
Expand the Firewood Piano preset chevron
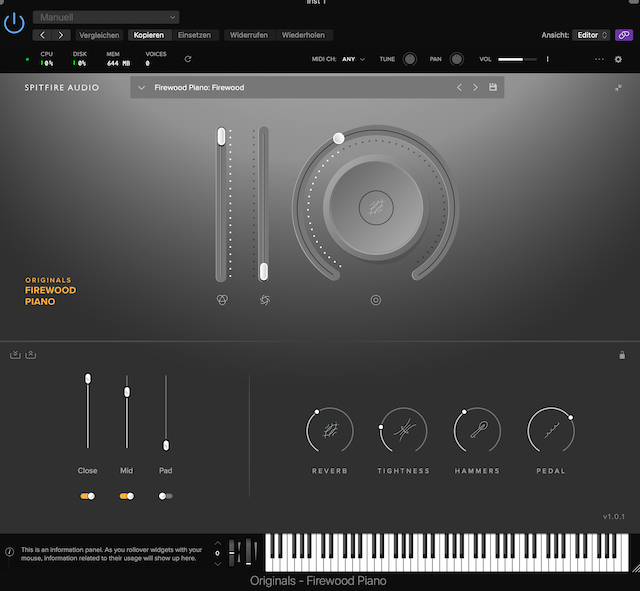pos(141,87)
